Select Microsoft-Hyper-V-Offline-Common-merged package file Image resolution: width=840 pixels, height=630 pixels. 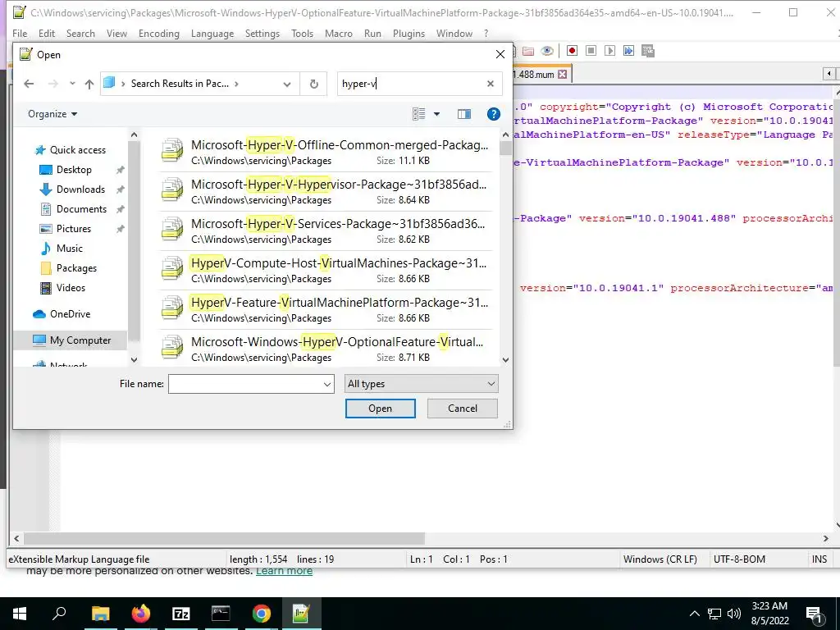tap(326, 152)
